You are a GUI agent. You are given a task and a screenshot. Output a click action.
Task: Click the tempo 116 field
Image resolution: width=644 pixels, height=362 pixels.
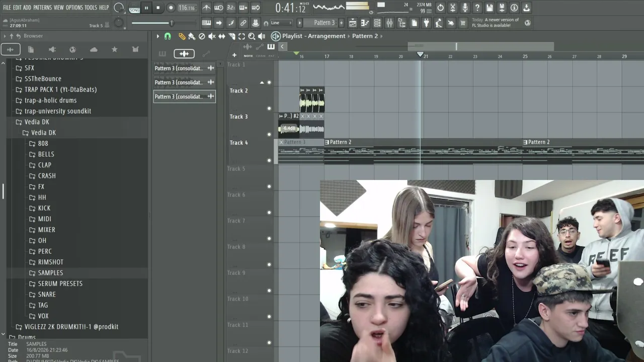coord(187,8)
